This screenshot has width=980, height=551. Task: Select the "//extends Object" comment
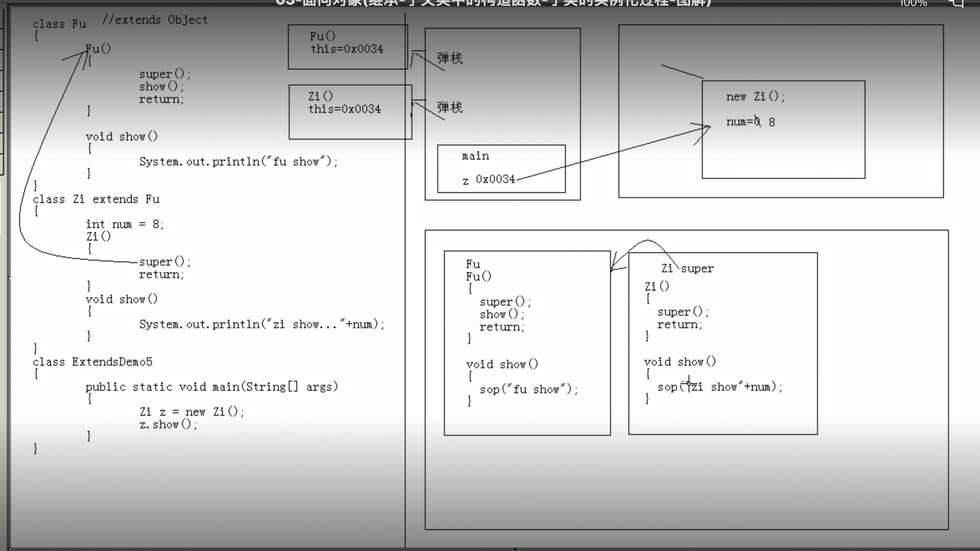click(155, 20)
